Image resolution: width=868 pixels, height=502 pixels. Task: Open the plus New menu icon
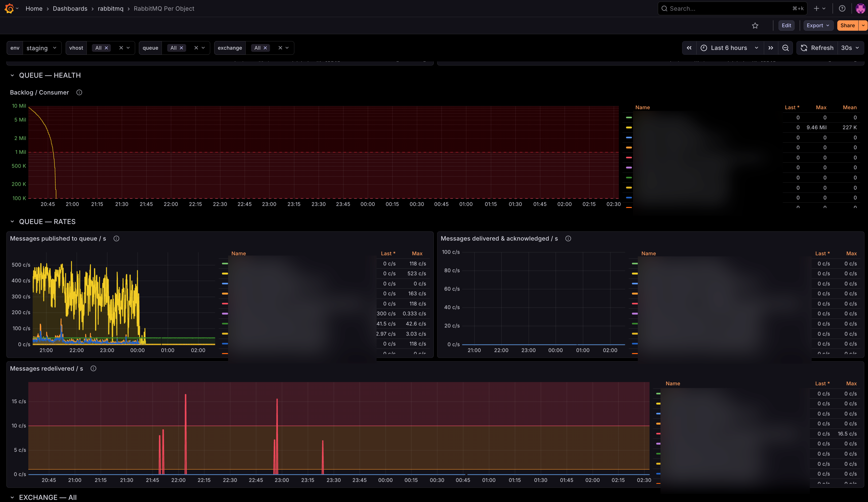817,9
